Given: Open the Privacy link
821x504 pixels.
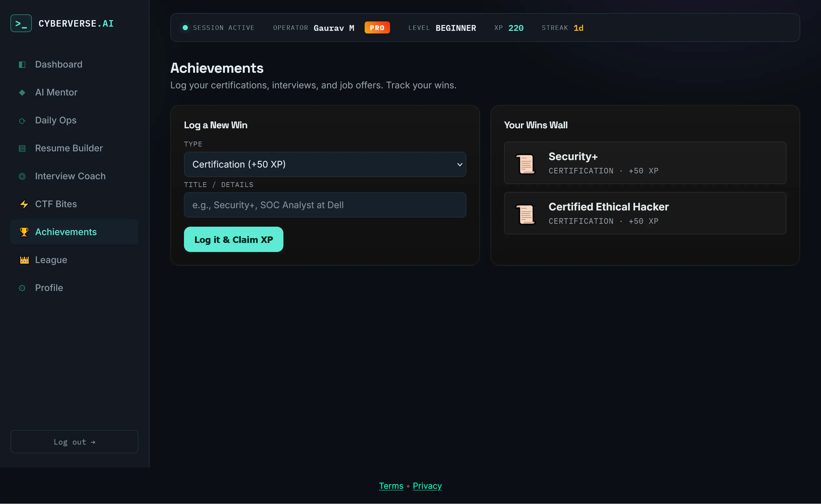Looking at the screenshot, I should point(427,486).
